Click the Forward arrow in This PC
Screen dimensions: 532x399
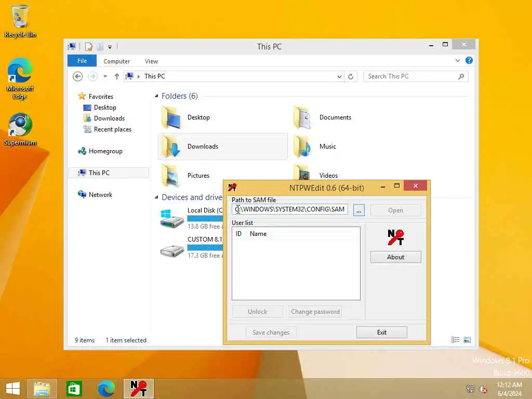pyautogui.click(x=92, y=76)
